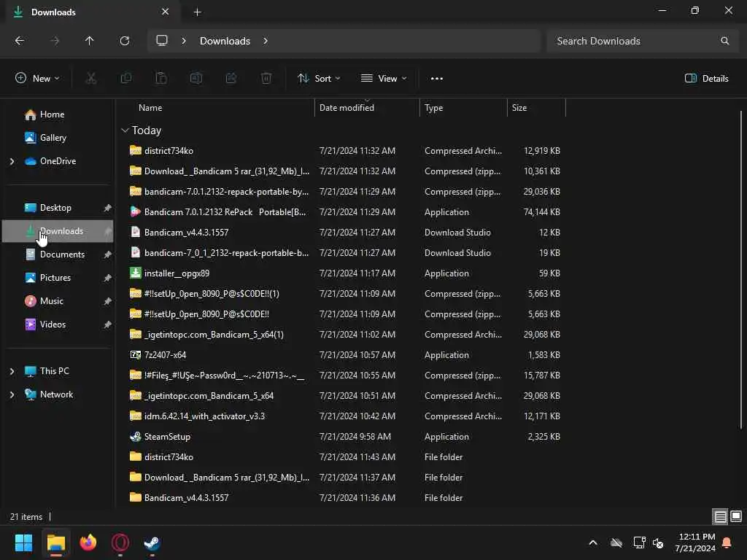
Task: Click the PC monitor icon in address bar
Action: [162, 41]
